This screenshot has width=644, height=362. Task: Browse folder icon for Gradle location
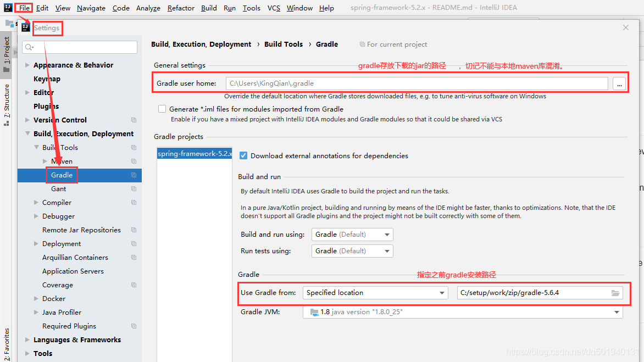click(615, 293)
